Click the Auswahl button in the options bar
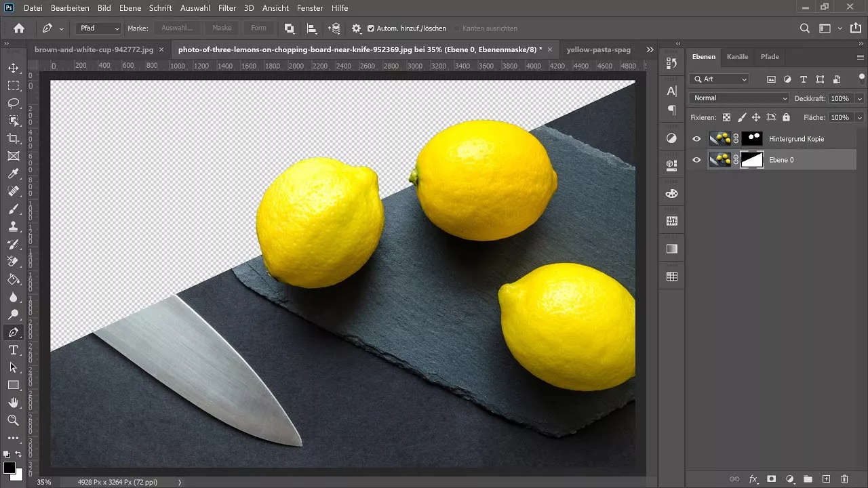The image size is (868, 488). (178, 28)
